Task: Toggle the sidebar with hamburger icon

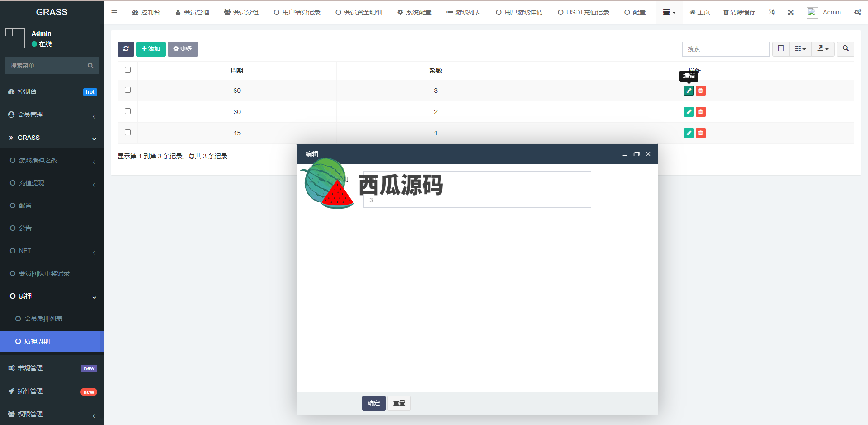Action: click(x=114, y=12)
